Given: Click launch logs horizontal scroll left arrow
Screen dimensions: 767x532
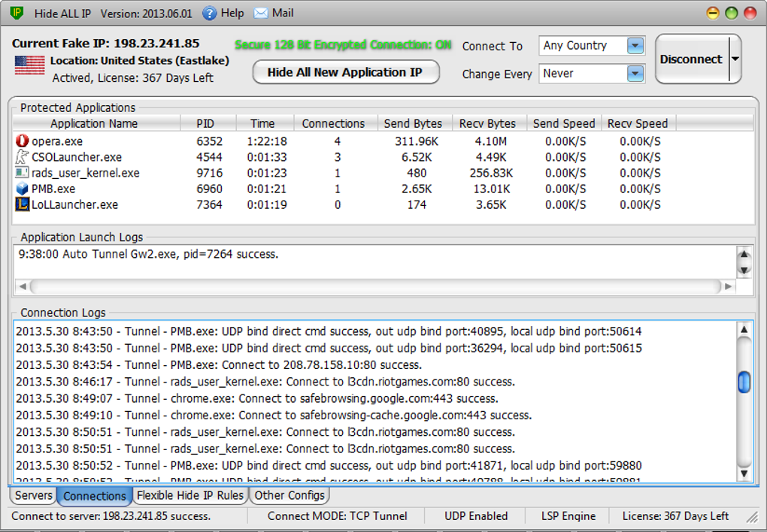Looking at the screenshot, I should click(x=23, y=286).
